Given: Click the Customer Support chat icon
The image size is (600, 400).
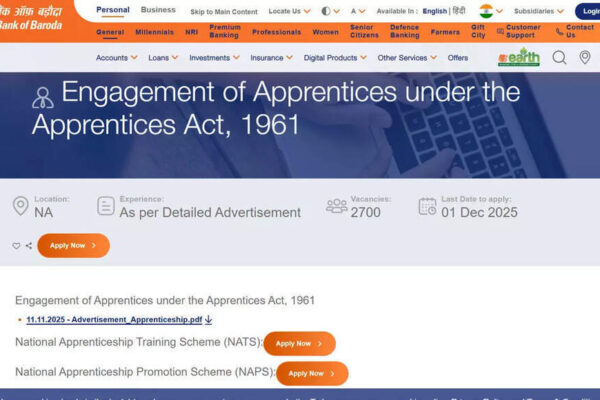Looking at the screenshot, I should (x=500, y=31).
